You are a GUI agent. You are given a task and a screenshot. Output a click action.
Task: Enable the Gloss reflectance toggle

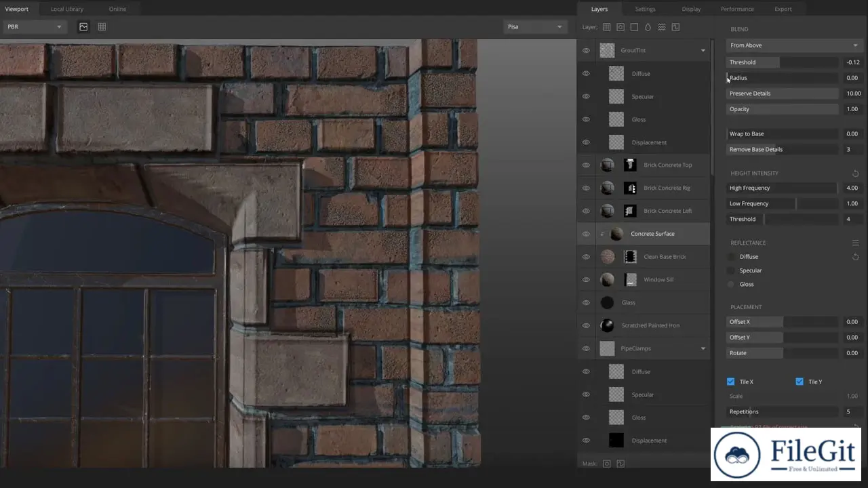(731, 284)
